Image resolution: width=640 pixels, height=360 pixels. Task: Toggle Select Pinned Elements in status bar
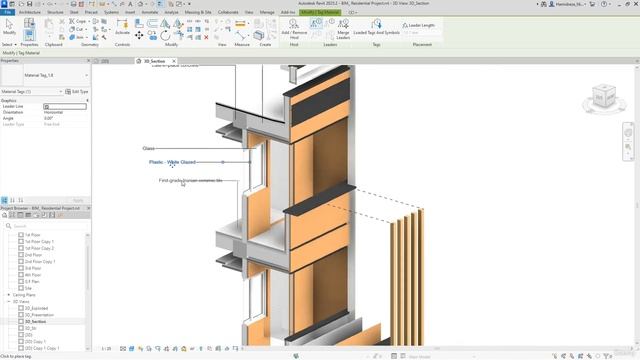click(x=572, y=356)
